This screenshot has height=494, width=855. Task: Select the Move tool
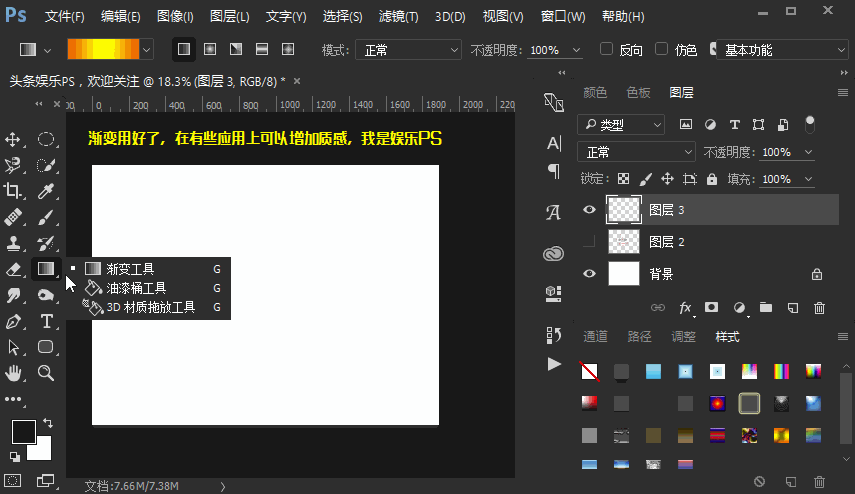coord(13,140)
